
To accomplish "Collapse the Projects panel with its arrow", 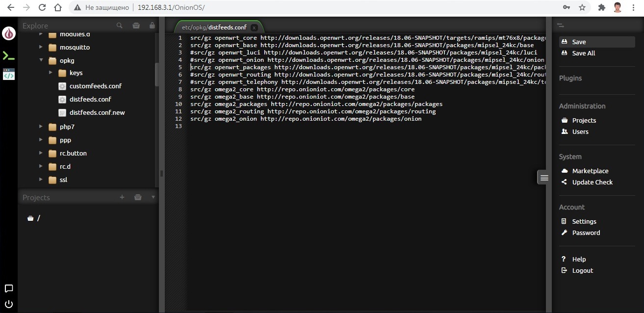I will point(153,197).
